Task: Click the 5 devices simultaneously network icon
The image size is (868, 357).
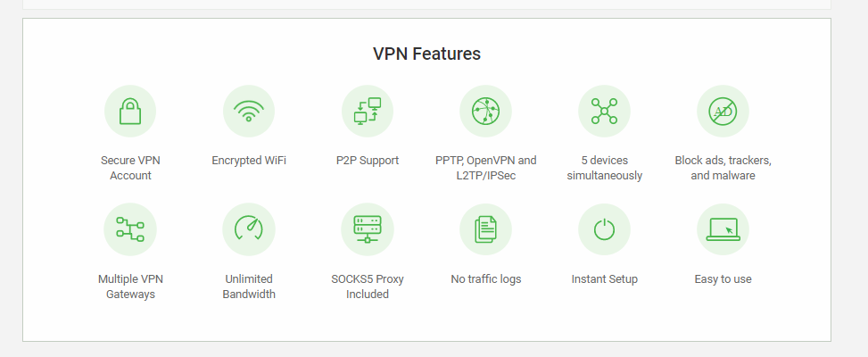Action: pos(604,112)
